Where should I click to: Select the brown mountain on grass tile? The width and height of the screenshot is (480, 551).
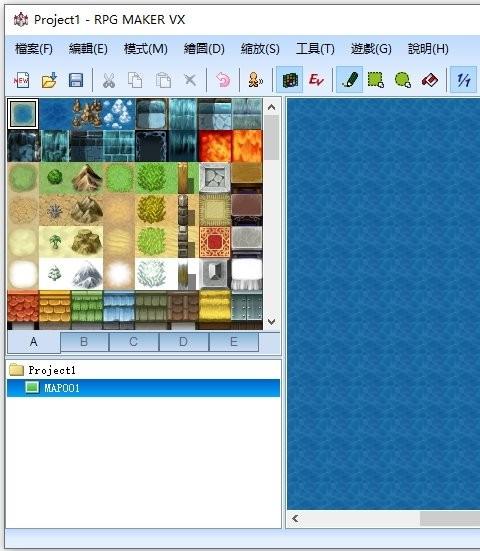87,177
